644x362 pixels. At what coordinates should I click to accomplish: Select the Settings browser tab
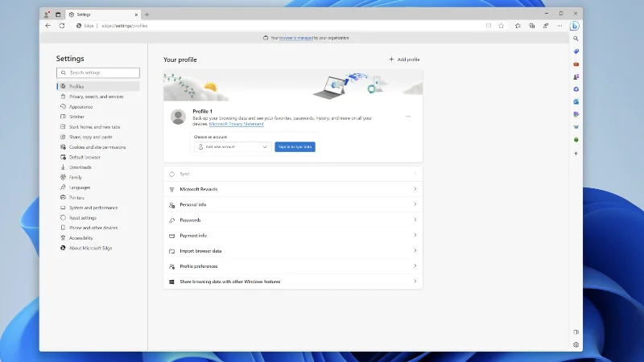(103, 14)
